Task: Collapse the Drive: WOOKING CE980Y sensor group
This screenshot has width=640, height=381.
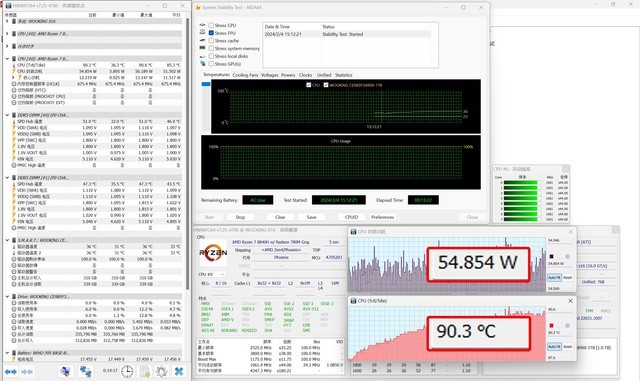Action: click(7, 296)
